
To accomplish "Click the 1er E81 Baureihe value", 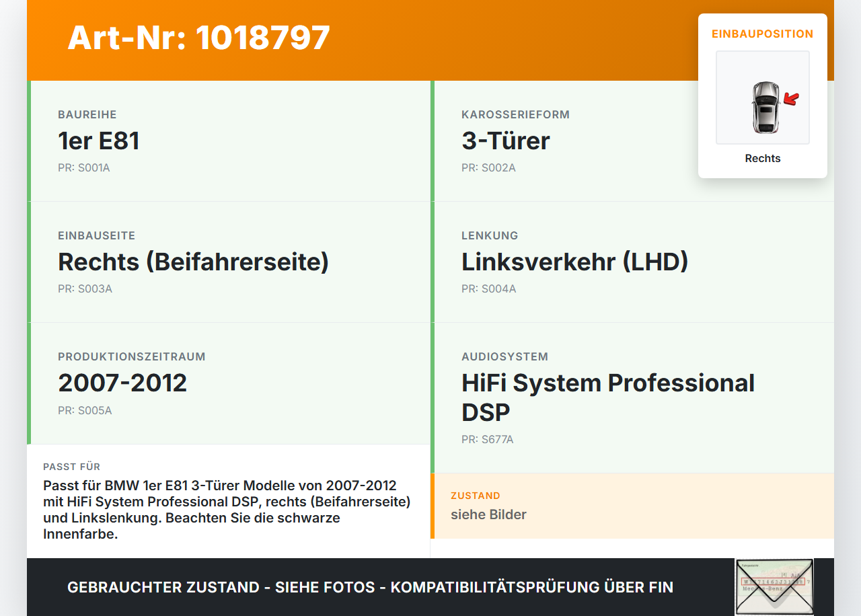I will 99,141.
